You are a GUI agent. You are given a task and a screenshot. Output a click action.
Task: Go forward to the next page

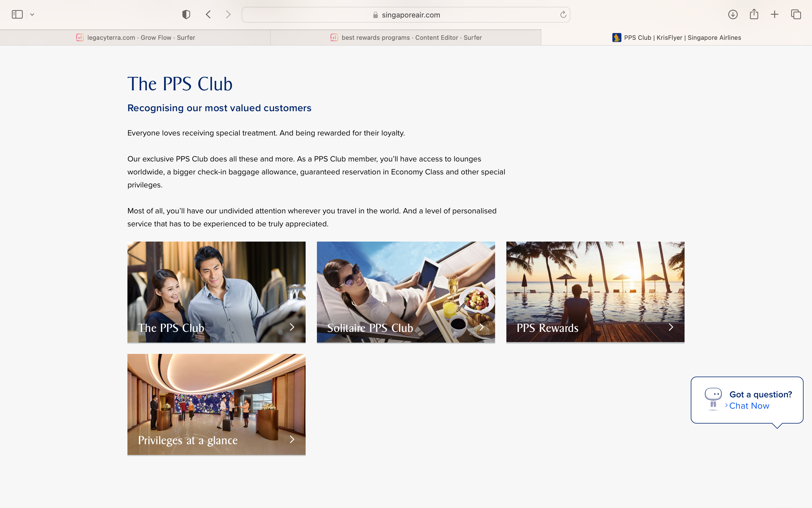(x=228, y=14)
